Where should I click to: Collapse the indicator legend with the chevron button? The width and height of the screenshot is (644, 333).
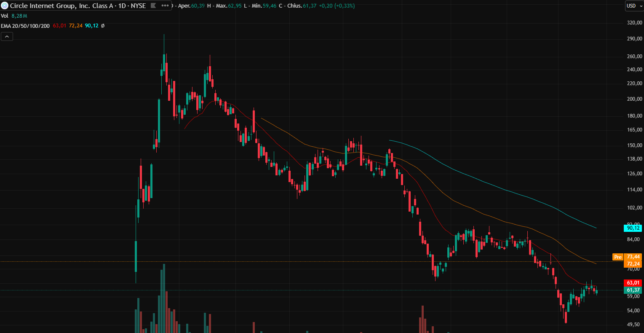point(7,37)
